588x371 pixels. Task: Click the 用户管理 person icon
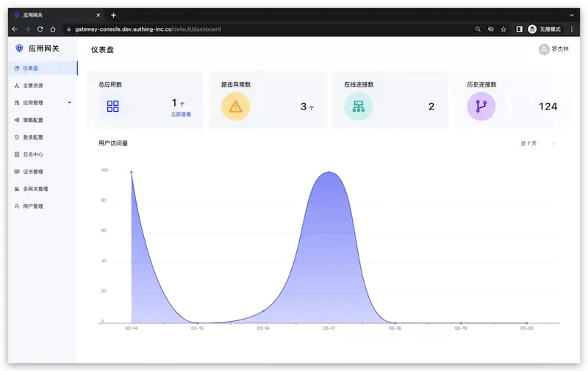(17, 206)
